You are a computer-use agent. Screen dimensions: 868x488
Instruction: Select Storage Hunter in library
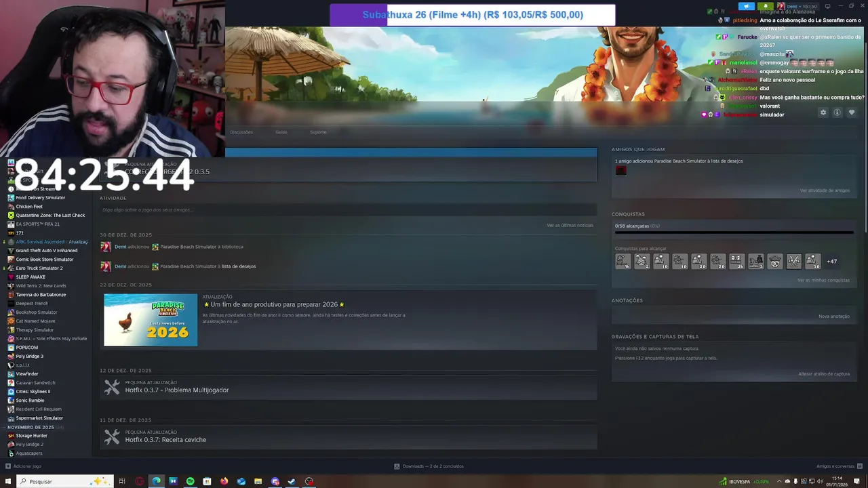pyautogui.click(x=31, y=436)
